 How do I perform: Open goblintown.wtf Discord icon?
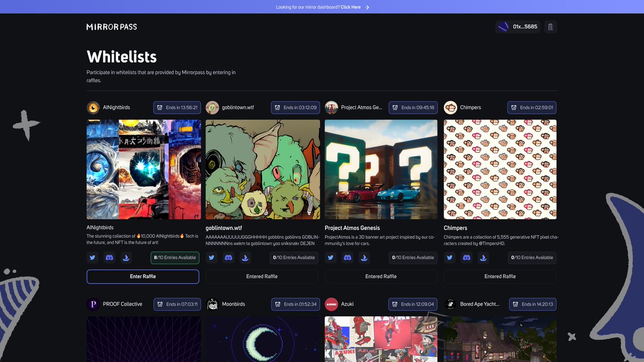point(229,258)
